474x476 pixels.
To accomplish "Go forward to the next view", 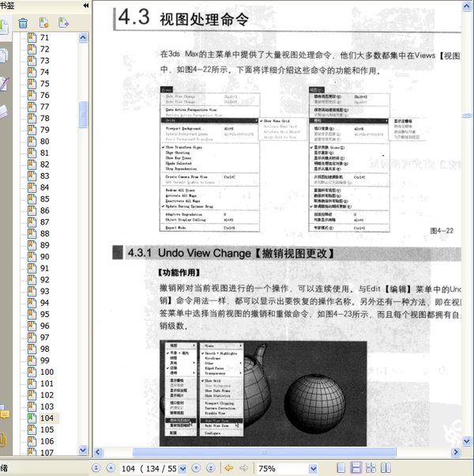I will click(244, 468).
